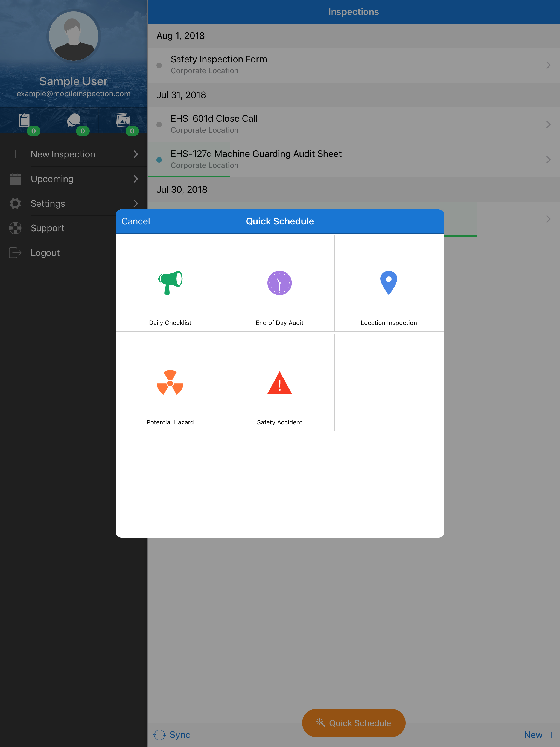The image size is (560, 747).
Task: Expand the Upcoming menu chevron
Action: point(136,179)
